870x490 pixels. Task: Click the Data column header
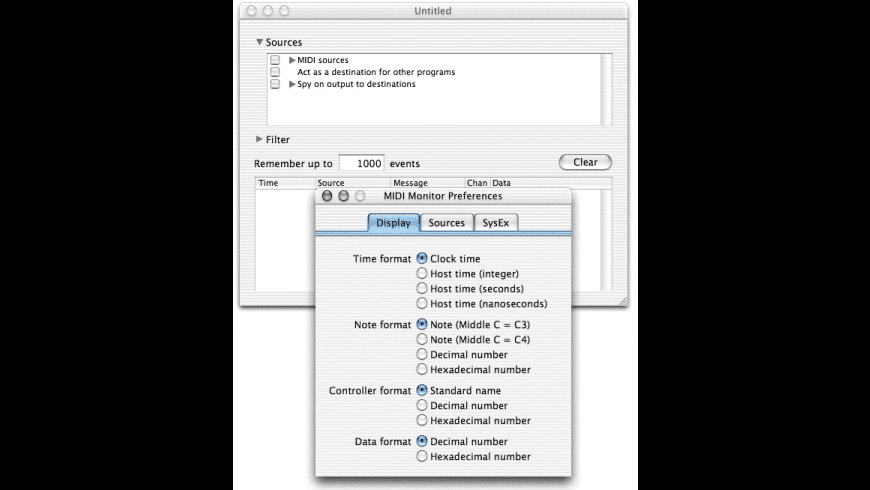coord(551,183)
